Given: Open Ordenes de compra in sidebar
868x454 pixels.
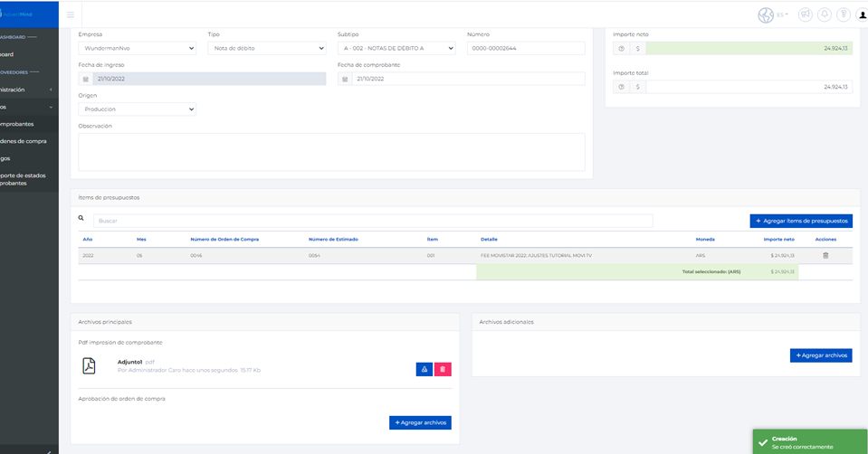Looking at the screenshot, I should click(x=24, y=141).
